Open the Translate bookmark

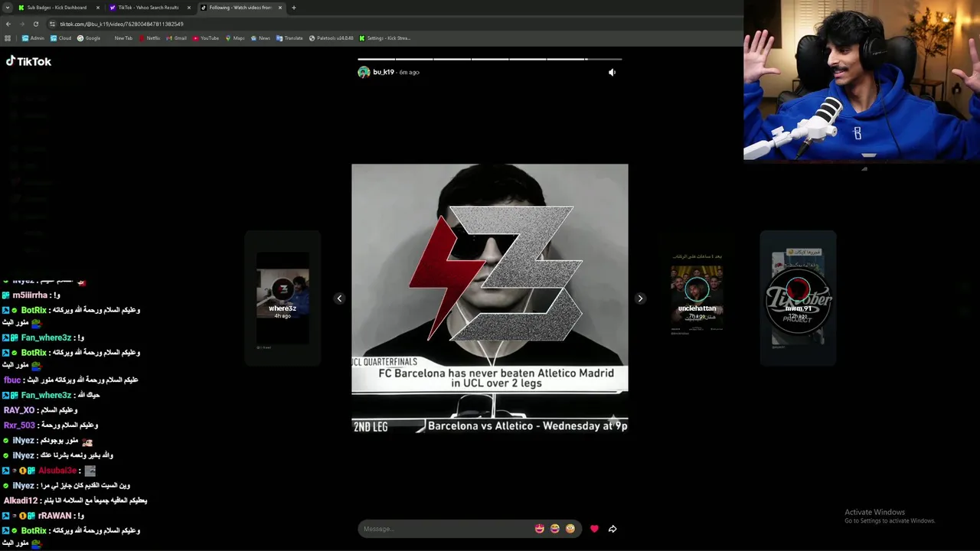click(289, 38)
